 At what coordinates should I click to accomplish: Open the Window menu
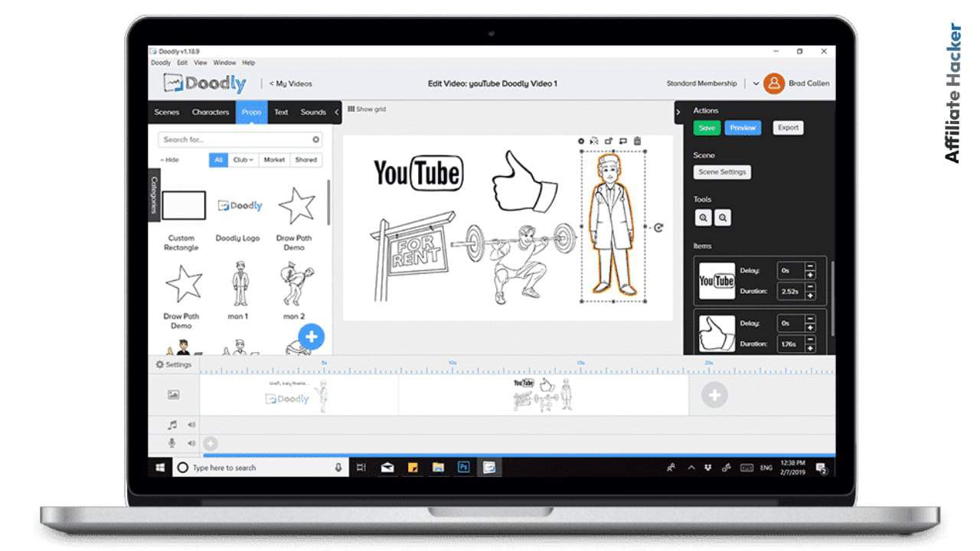[x=224, y=63]
